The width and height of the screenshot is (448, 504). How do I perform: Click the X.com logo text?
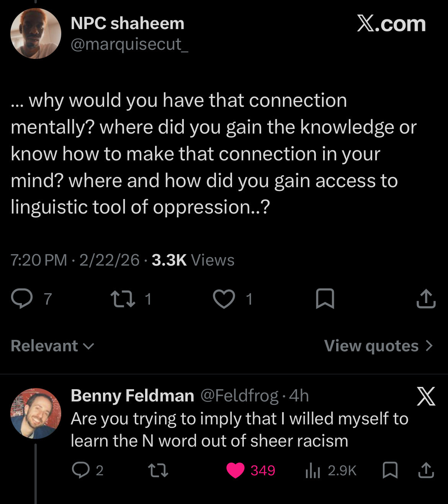(x=391, y=24)
